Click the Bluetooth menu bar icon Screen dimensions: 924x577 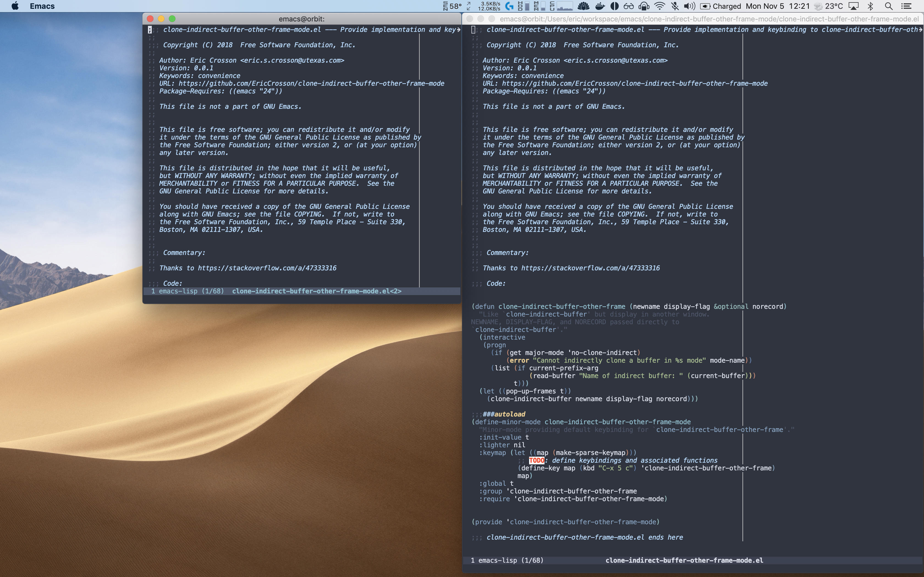pyautogui.click(x=871, y=6)
